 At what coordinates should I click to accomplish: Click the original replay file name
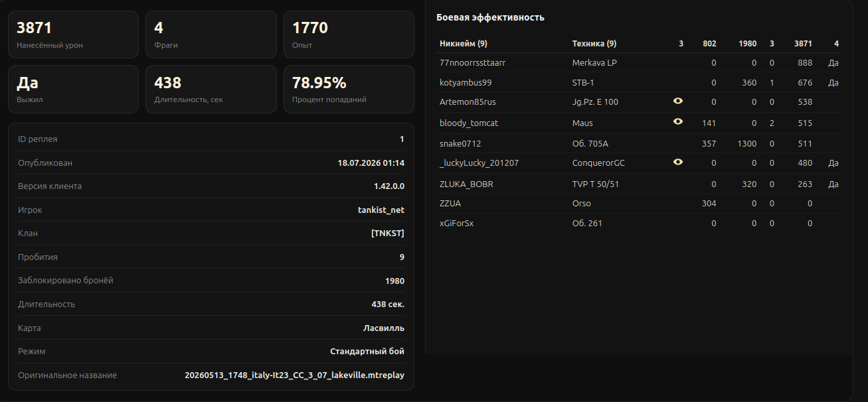[294, 375]
